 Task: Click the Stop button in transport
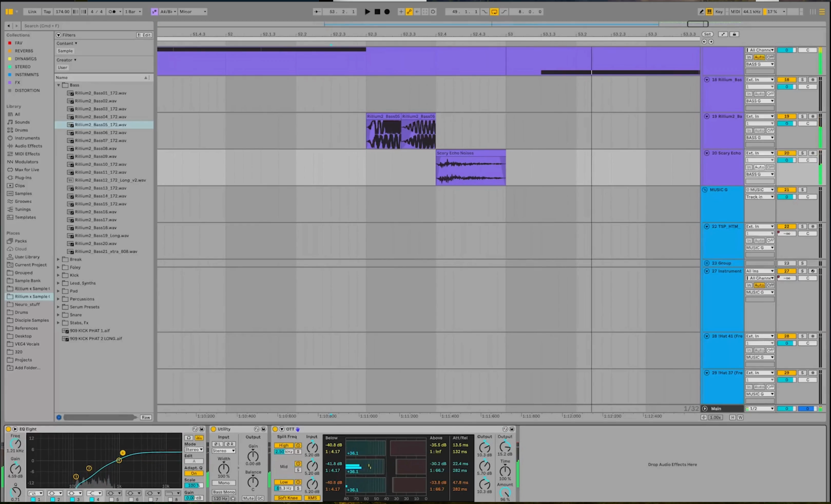click(378, 12)
